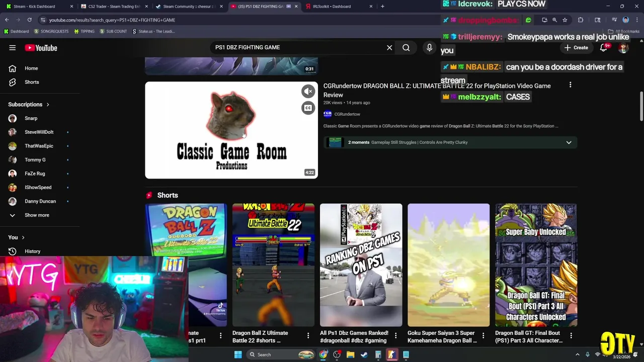
Task: Clear the search box with the X
Action: click(389, 47)
